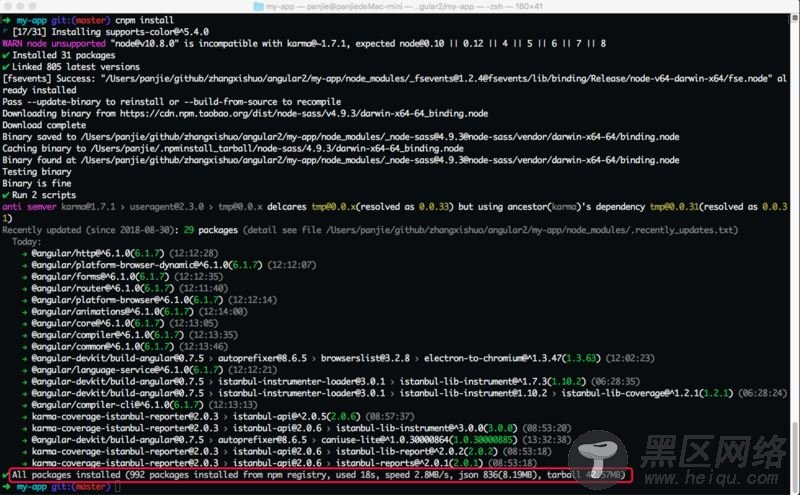The width and height of the screenshot is (800, 495).
Task: Click the cursor at the bottom prompt
Action: coord(118,487)
